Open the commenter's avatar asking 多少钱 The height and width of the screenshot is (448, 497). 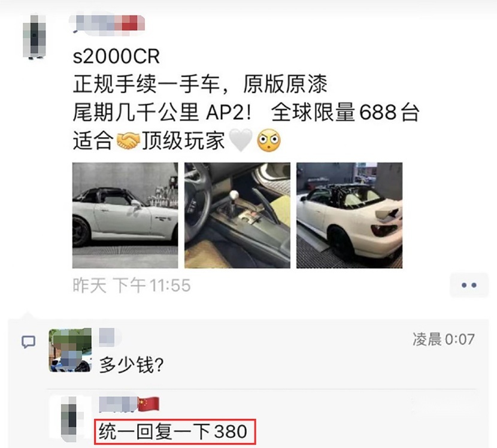click(x=70, y=350)
